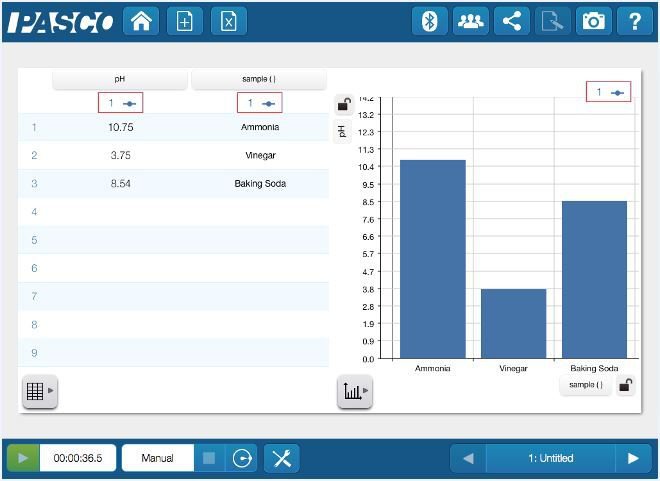Screen dimensions: 660x481
Task: Take a snapshot with the camera icon
Action: coord(595,21)
